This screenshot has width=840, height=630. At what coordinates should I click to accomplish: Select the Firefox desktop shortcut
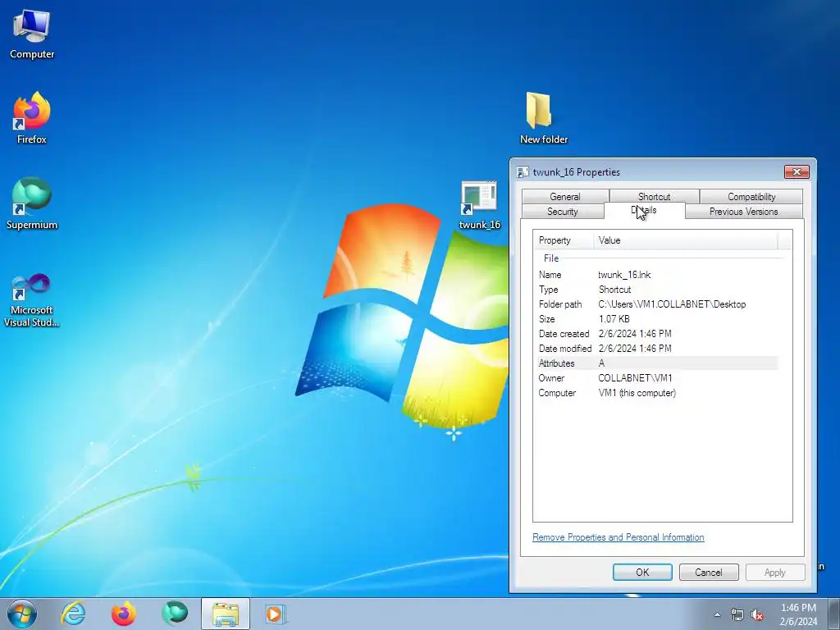pos(32,118)
